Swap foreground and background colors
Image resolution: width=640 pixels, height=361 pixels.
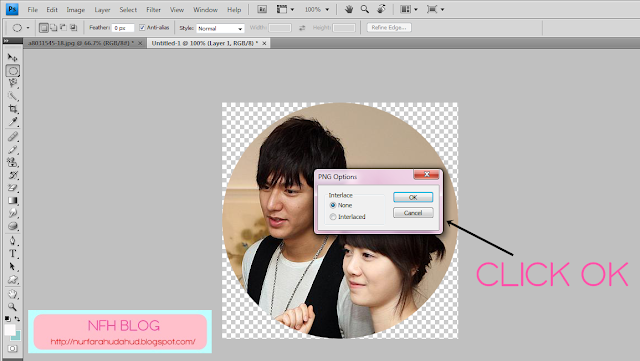18,318
